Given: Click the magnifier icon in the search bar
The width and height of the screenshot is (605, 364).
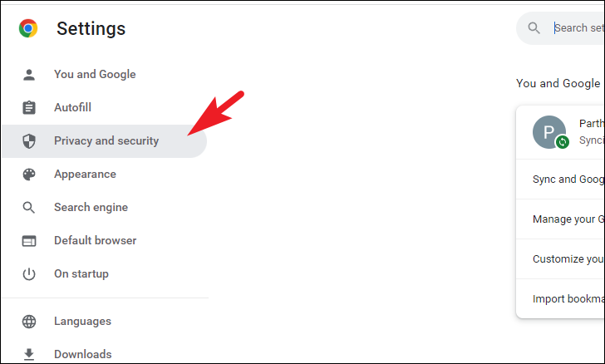Looking at the screenshot, I should [534, 27].
